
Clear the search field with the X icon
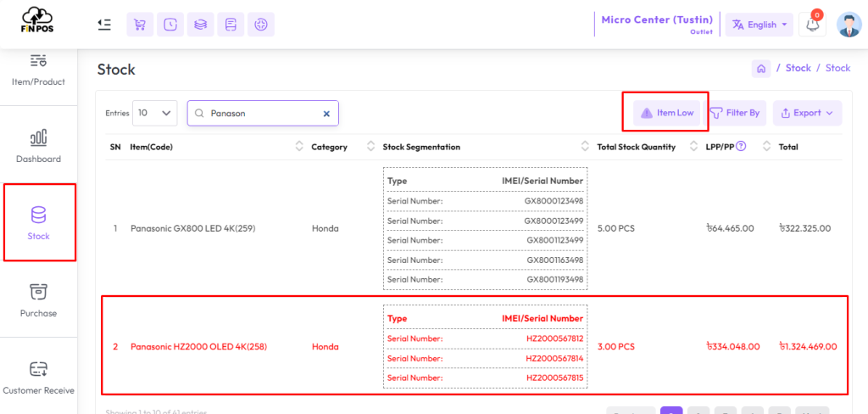[326, 113]
